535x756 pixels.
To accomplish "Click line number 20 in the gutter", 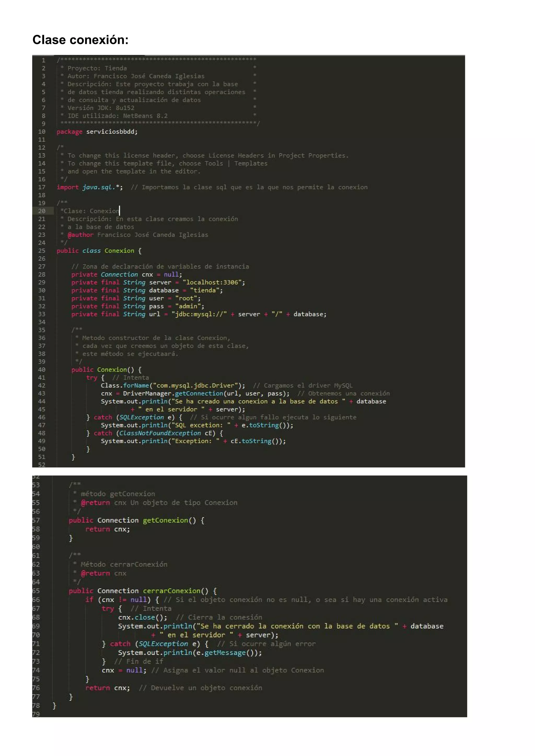I will pos(42,211).
